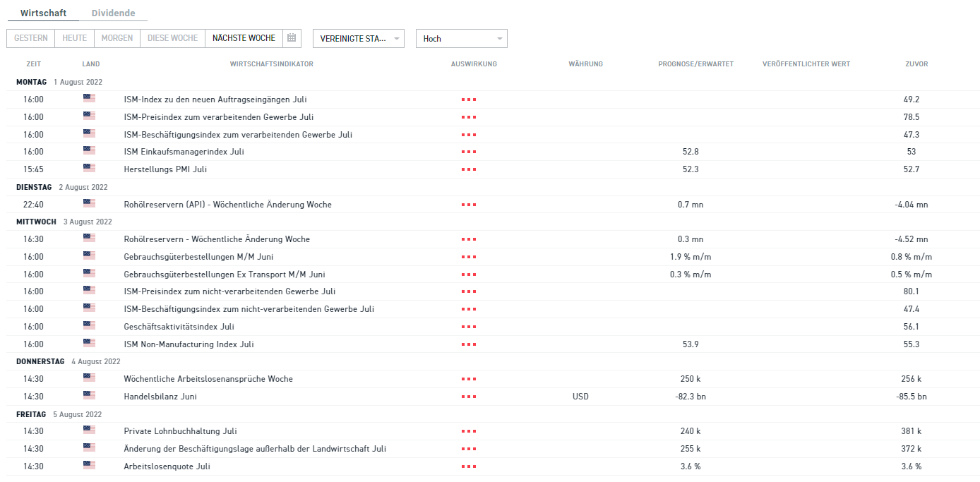Click the flag beside Arbeitslosenquote Juli
This screenshot has width=980, height=482.
coord(89,466)
